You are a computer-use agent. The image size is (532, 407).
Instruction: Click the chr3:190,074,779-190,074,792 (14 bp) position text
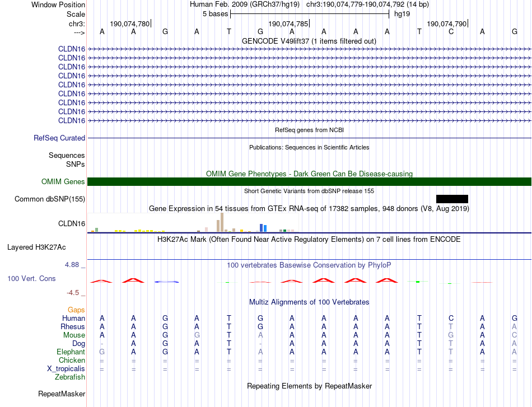coord(367,4)
